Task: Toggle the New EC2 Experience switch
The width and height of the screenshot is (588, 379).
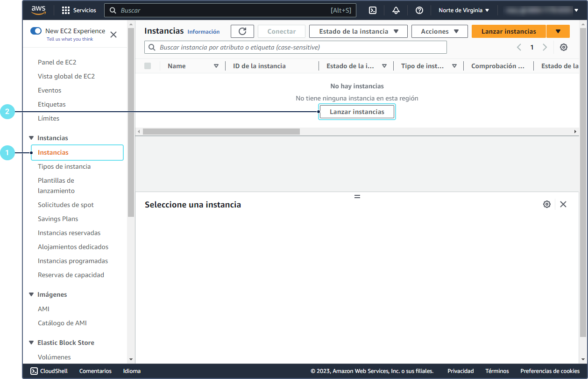Action: [x=36, y=31]
